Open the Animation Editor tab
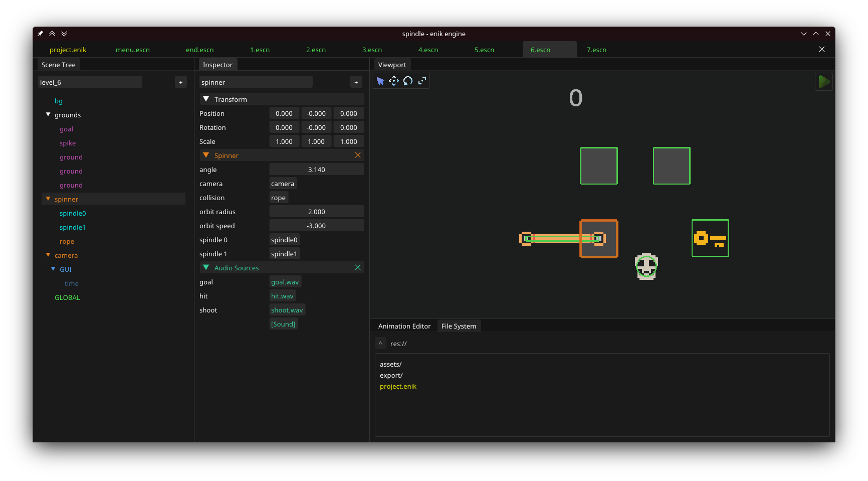Viewport: 868px width, 481px height. (x=404, y=326)
